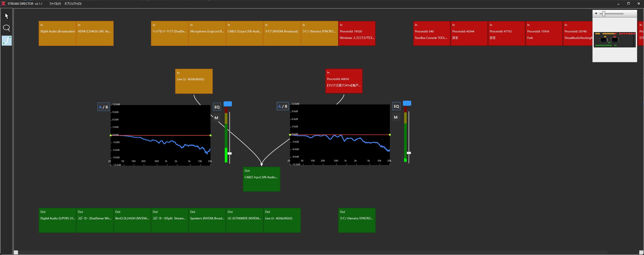Select the magnifier zoom tool

tap(6, 28)
